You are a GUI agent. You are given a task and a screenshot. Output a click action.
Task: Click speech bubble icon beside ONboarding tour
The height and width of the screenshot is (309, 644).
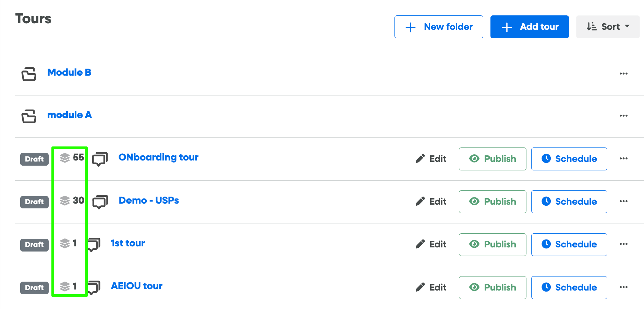pos(100,159)
